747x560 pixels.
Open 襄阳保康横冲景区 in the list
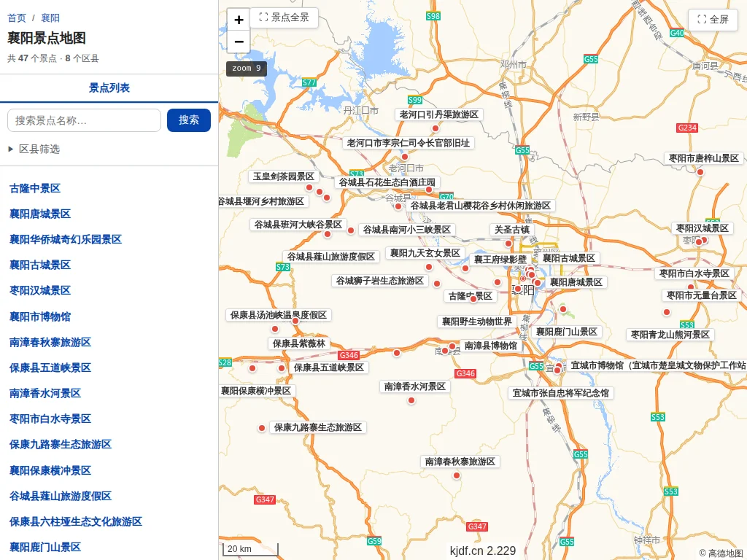pos(50,470)
